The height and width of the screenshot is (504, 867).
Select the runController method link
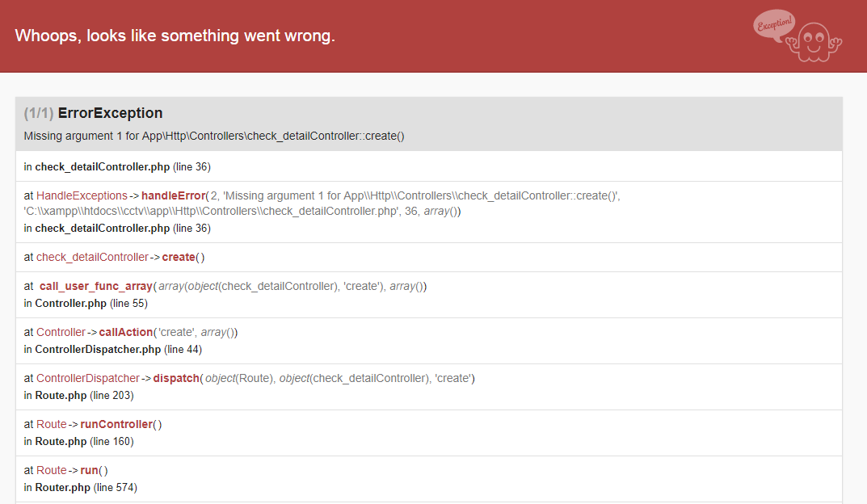(x=116, y=424)
